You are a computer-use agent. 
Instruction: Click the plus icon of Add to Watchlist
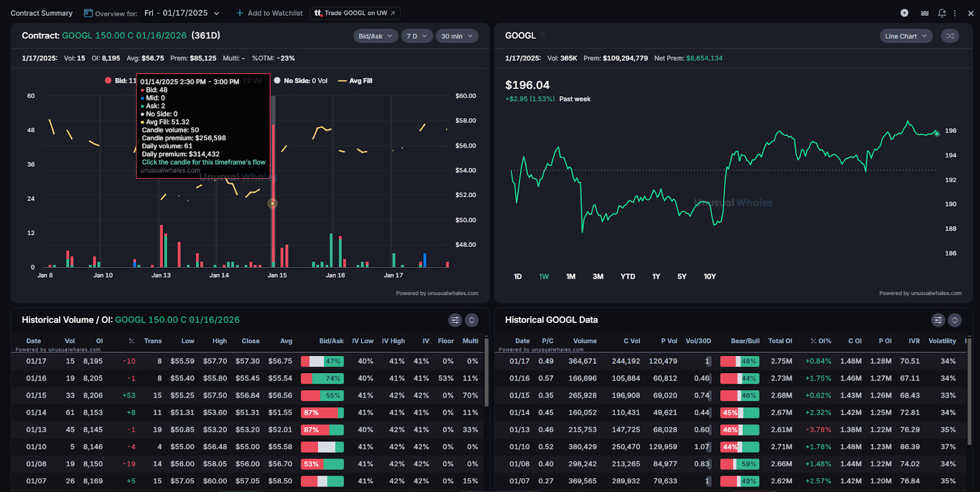(240, 13)
